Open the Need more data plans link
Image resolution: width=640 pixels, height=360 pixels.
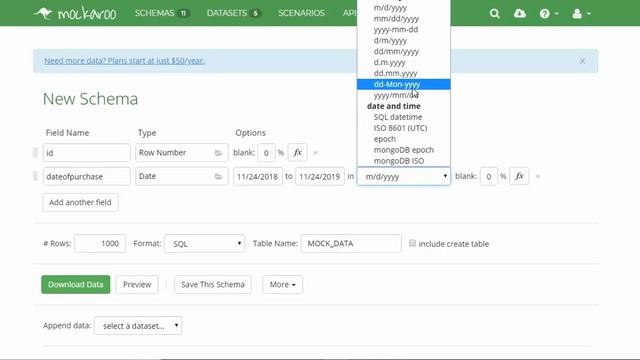124,61
